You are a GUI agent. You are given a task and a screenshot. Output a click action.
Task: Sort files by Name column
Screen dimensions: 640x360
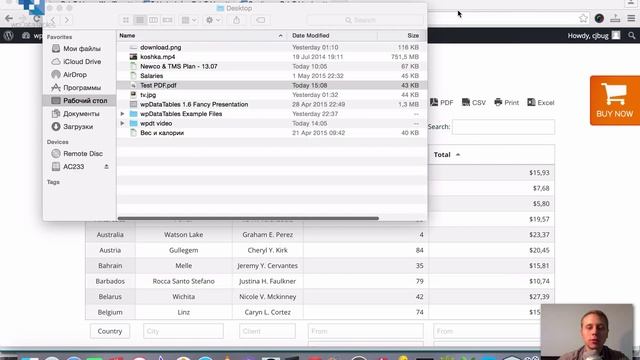tap(202, 36)
